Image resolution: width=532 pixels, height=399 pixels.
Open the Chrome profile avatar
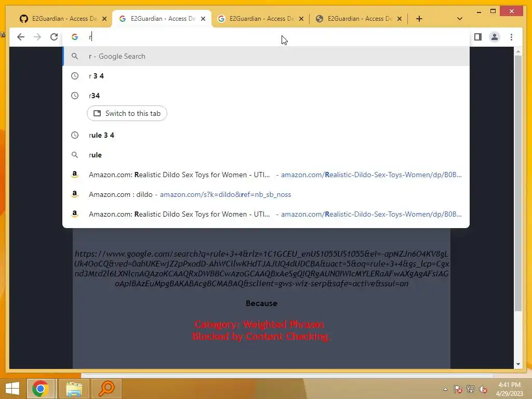(x=495, y=37)
